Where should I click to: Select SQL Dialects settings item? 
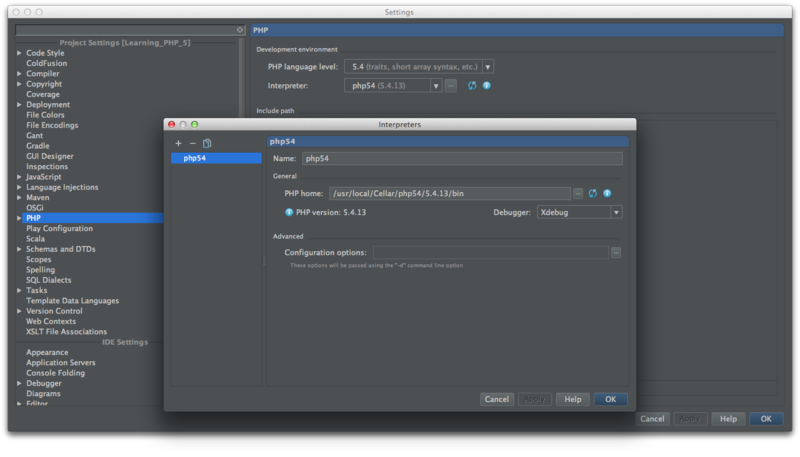pyautogui.click(x=49, y=280)
